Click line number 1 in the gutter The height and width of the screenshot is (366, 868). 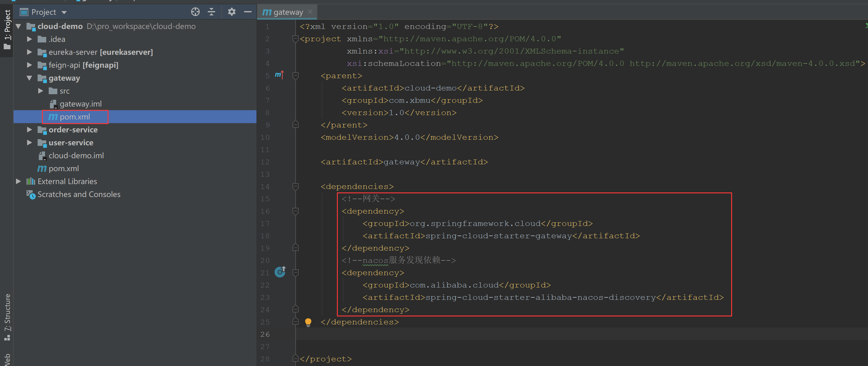(267, 26)
